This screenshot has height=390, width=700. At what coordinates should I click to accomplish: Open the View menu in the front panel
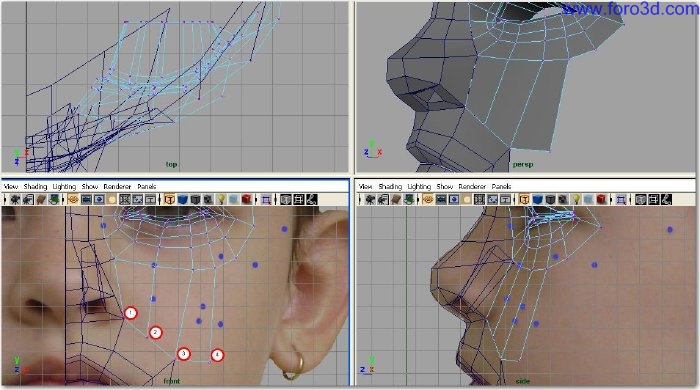point(11,187)
